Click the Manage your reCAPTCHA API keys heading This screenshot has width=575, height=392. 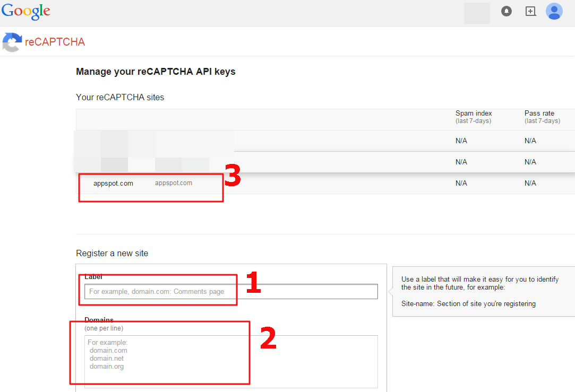(x=156, y=72)
